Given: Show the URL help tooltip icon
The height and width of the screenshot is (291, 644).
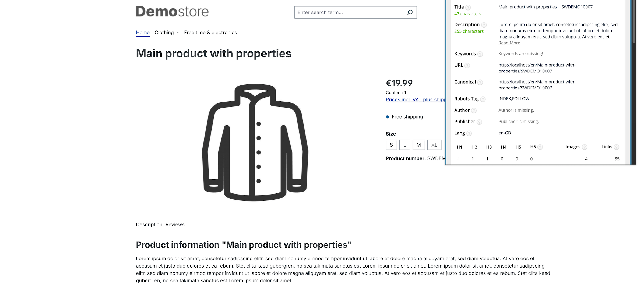Looking at the screenshot, I should point(467,65).
